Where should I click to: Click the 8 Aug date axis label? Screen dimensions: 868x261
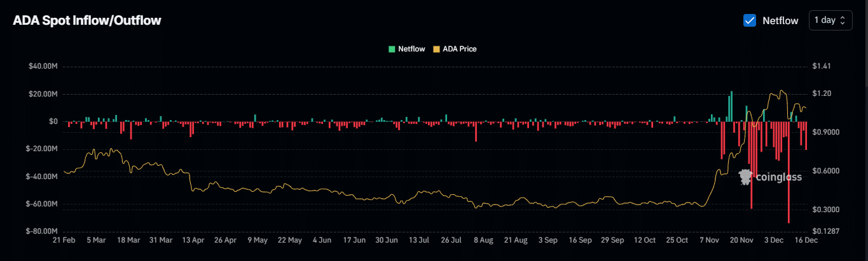pos(483,241)
